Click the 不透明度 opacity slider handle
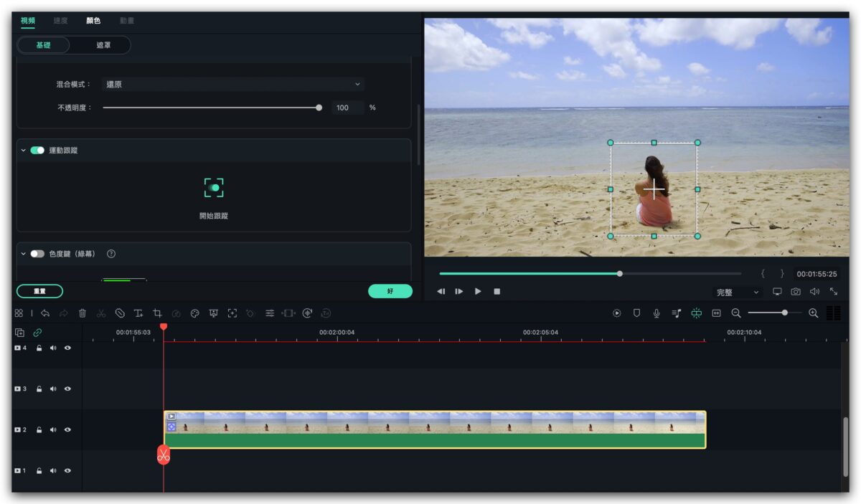This screenshot has height=504, width=861. coord(319,108)
